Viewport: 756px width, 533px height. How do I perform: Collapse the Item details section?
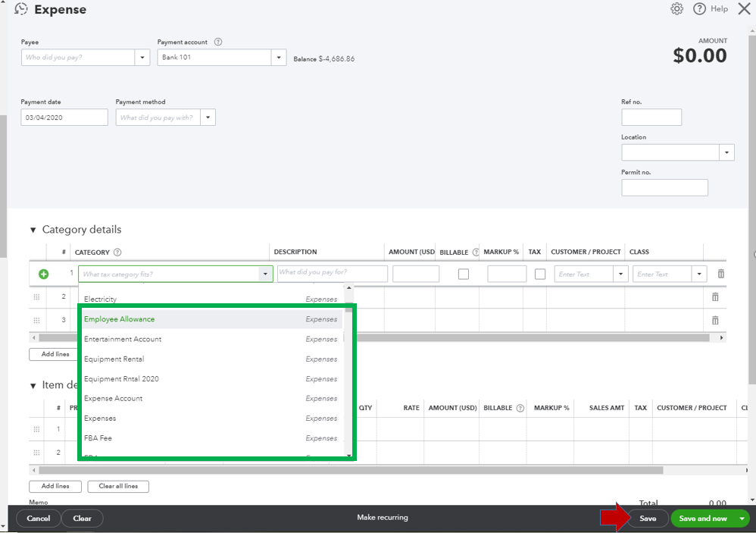click(33, 386)
